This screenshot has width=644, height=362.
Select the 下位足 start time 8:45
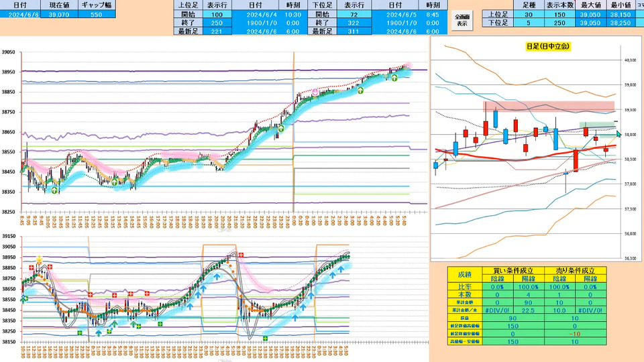[x=433, y=14]
